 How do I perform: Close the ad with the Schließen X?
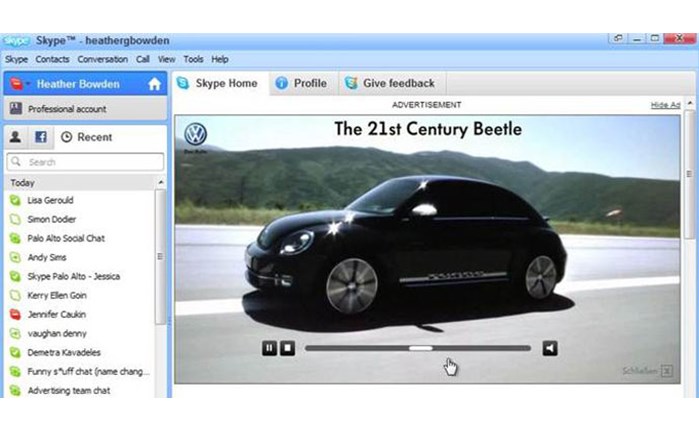coord(667,371)
